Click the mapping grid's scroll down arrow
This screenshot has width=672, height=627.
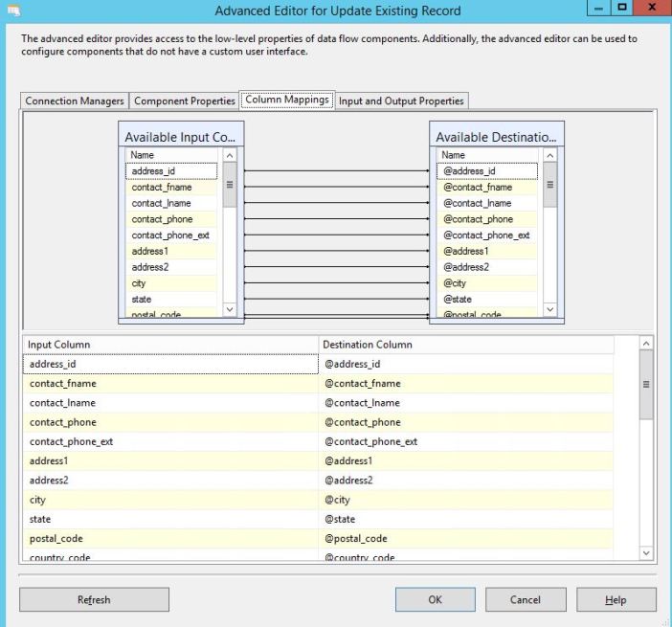click(646, 552)
